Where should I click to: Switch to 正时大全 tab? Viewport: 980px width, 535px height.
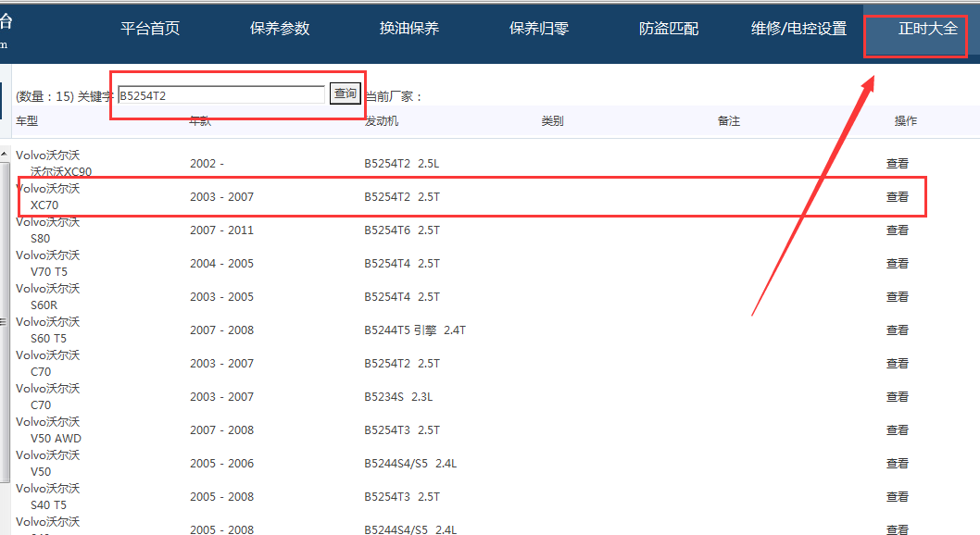tap(928, 28)
